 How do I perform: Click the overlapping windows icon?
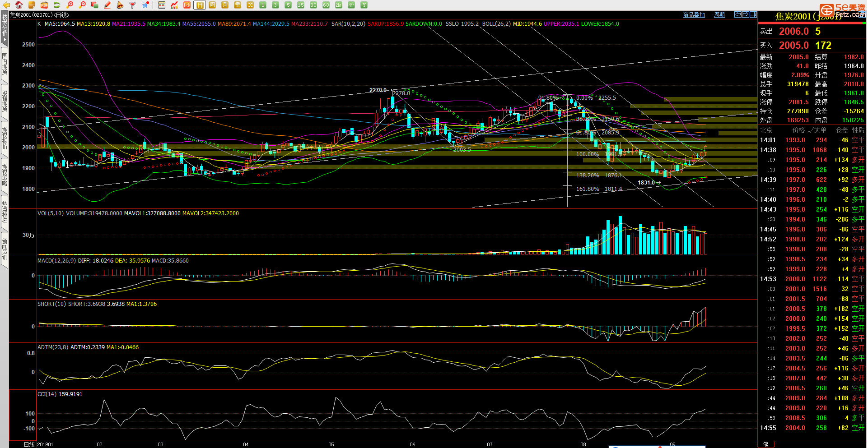click(x=95, y=5)
